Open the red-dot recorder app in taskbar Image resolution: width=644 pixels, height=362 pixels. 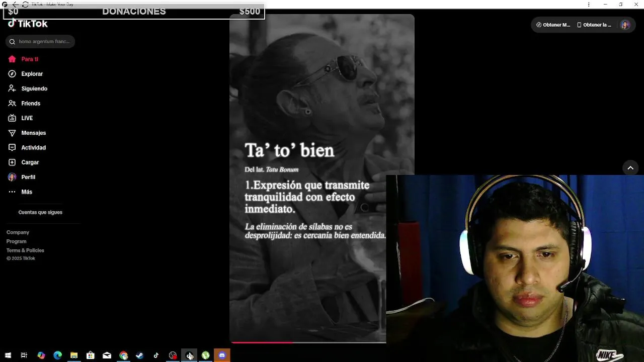coord(173,355)
